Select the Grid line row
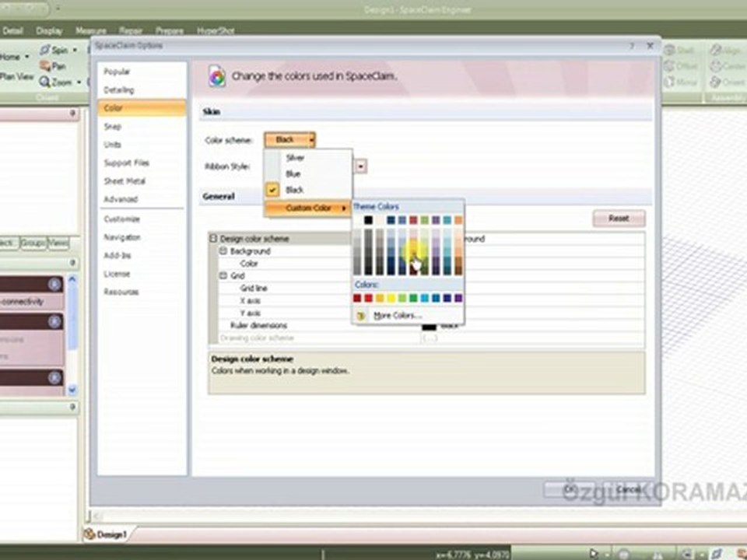 (x=431, y=288)
